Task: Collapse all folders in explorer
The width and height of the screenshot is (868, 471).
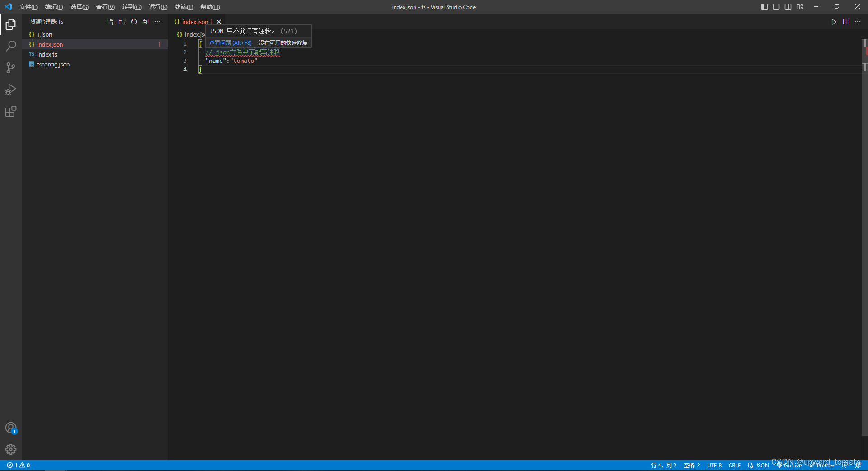Action: 146,22
